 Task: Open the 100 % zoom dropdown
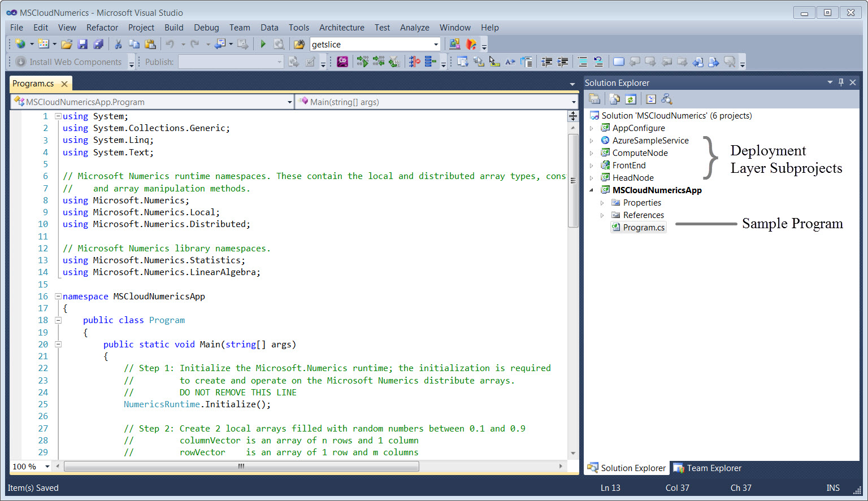[47, 467]
